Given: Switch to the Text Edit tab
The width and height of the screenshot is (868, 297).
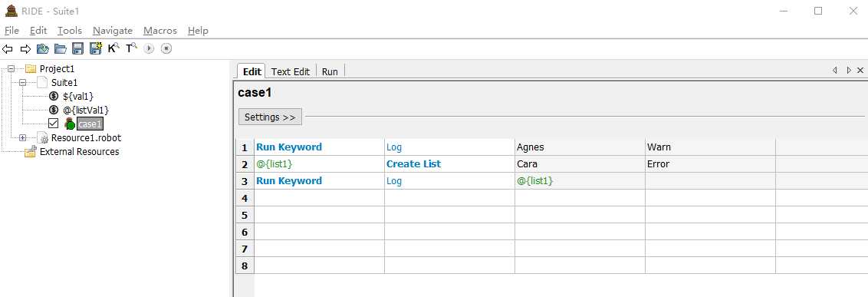Looking at the screenshot, I should (291, 71).
